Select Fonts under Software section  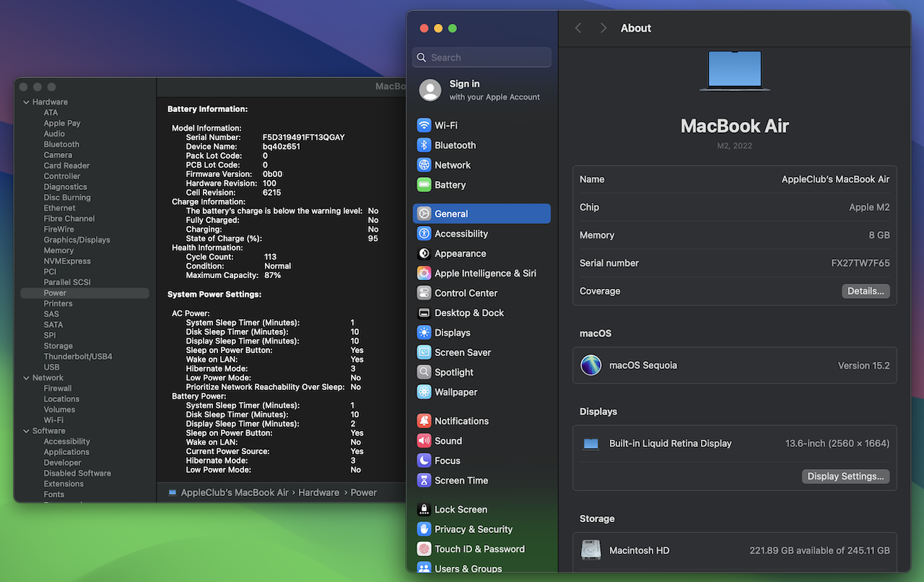coord(54,495)
